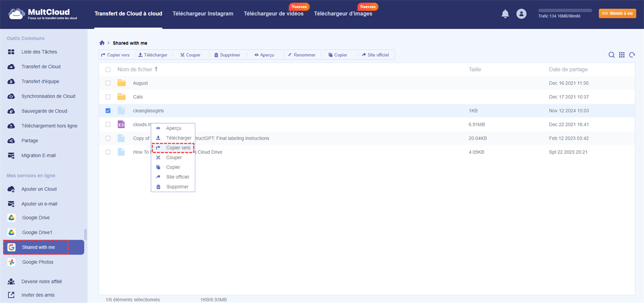The height and width of the screenshot is (303, 644).
Task: Click Site officiel toolbar button
Action: click(375, 55)
